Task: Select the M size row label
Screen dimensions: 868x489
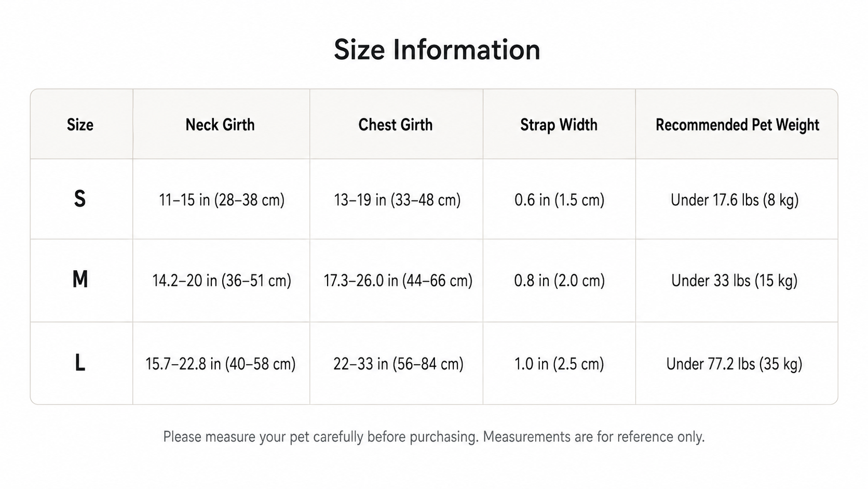Action: pos(80,280)
